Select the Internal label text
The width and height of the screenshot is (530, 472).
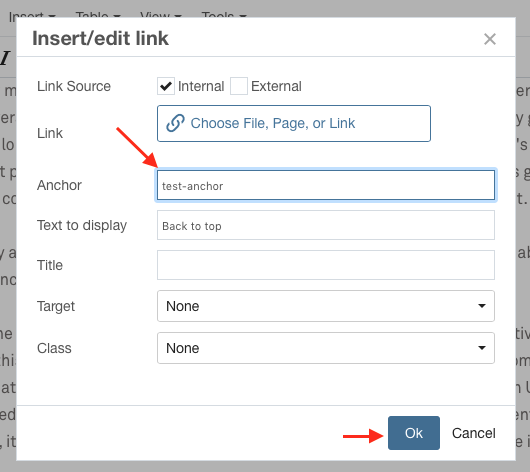(201, 86)
